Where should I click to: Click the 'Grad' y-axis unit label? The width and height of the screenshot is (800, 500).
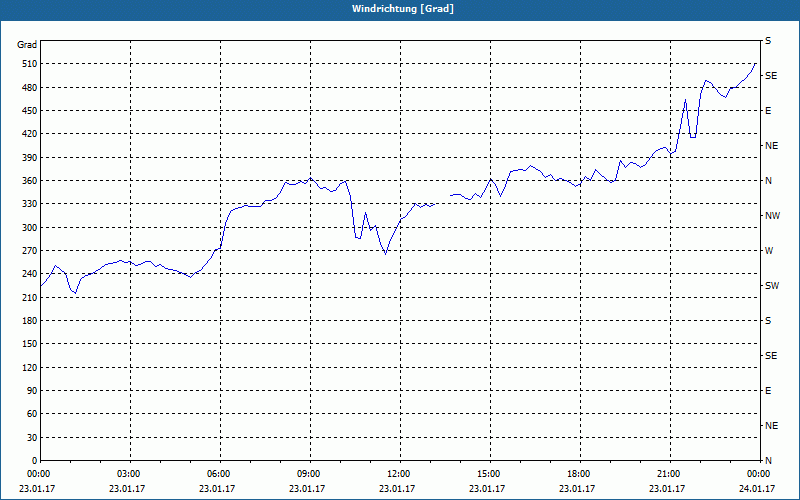tap(27, 45)
